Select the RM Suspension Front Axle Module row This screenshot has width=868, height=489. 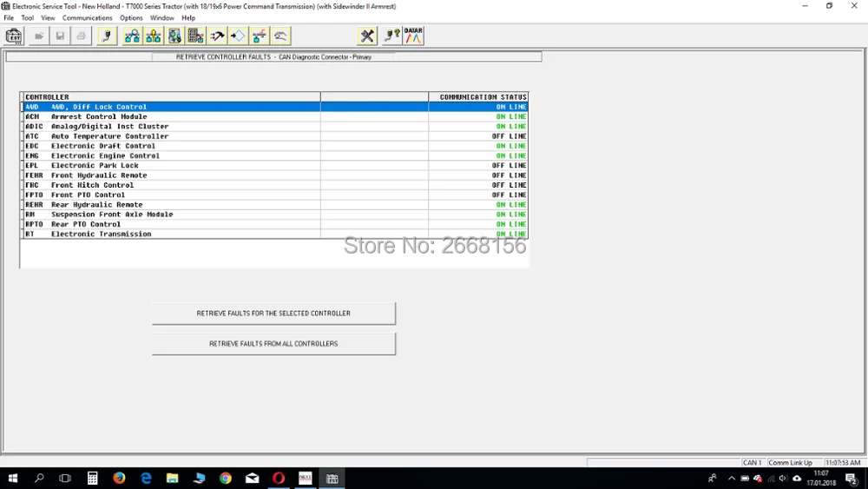[x=274, y=215]
